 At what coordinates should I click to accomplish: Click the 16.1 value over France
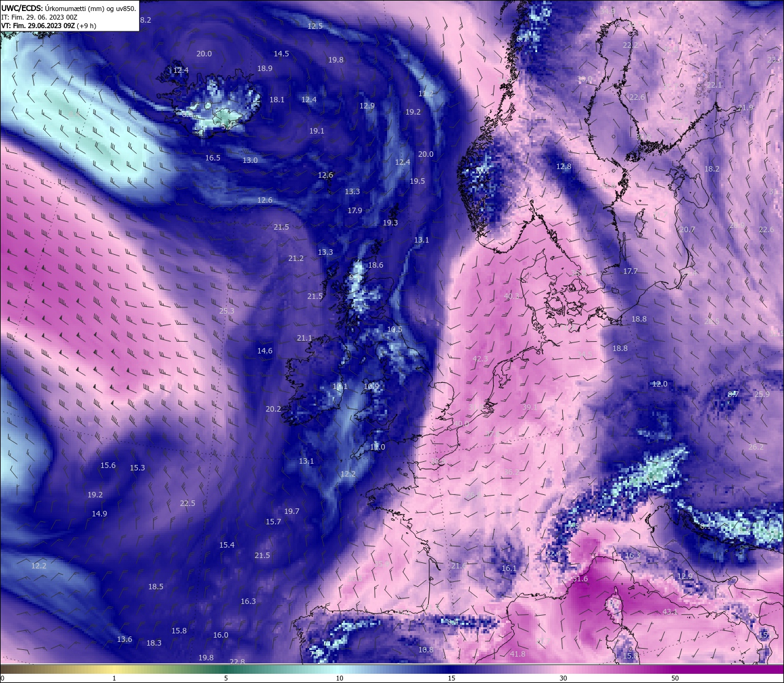pyautogui.click(x=509, y=568)
